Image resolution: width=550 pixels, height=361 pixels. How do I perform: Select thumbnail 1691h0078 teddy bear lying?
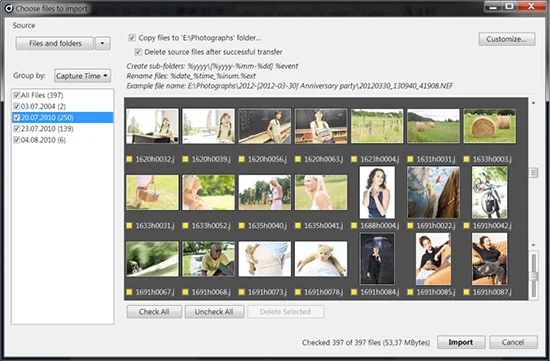tap(321, 259)
